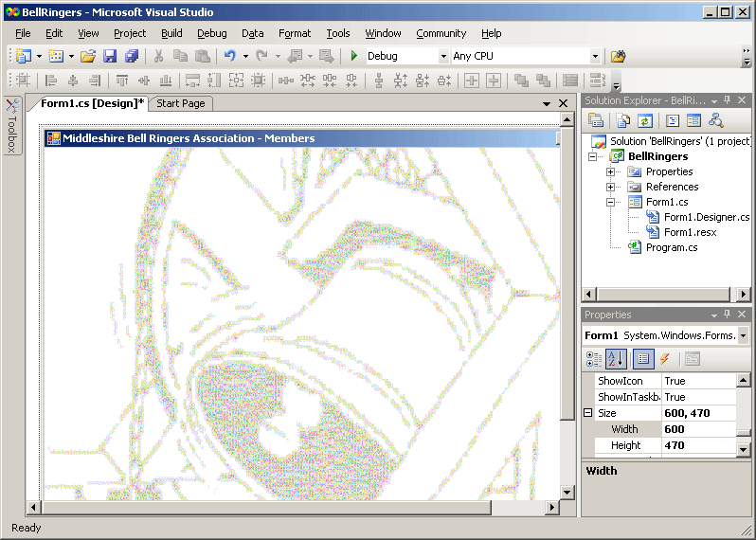Open the Build menu
This screenshot has width=756, height=540.
171,33
